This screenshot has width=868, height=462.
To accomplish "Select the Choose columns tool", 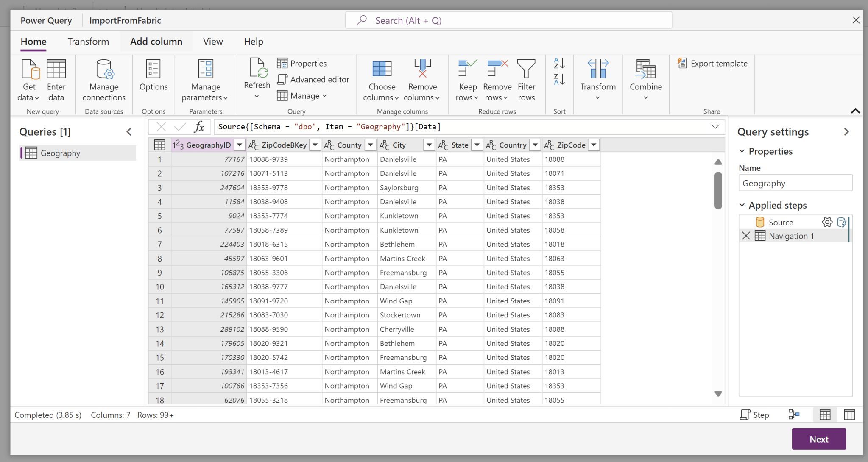I will point(381,81).
